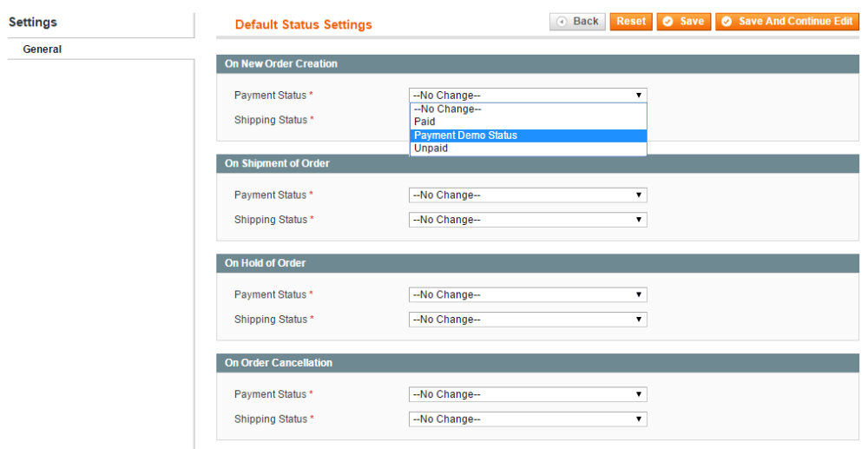Open the General settings tab

pyautogui.click(x=43, y=50)
